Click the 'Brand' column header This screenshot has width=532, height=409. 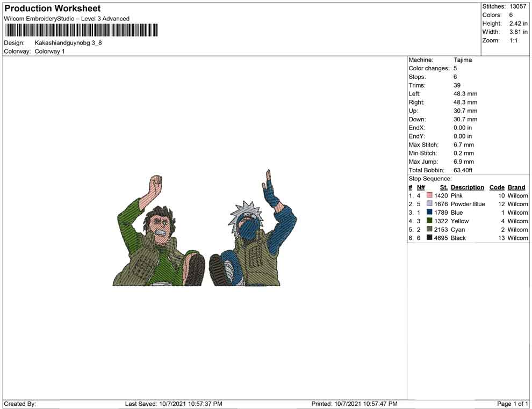516,187
